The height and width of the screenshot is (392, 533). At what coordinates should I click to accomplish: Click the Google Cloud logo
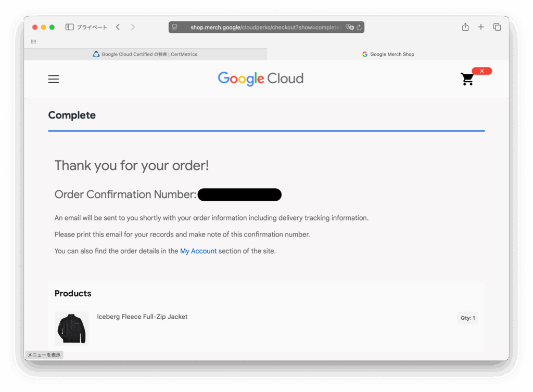tap(261, 79)
